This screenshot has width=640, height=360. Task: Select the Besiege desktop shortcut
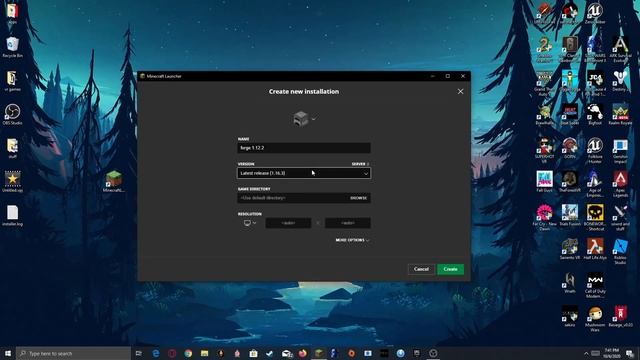[620, 316]
